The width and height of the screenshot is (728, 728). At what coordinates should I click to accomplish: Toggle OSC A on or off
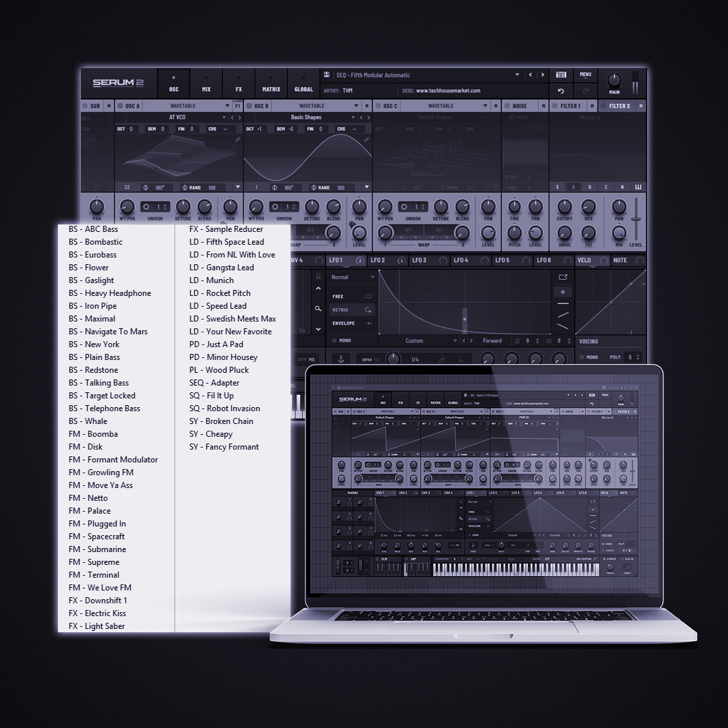120,106
